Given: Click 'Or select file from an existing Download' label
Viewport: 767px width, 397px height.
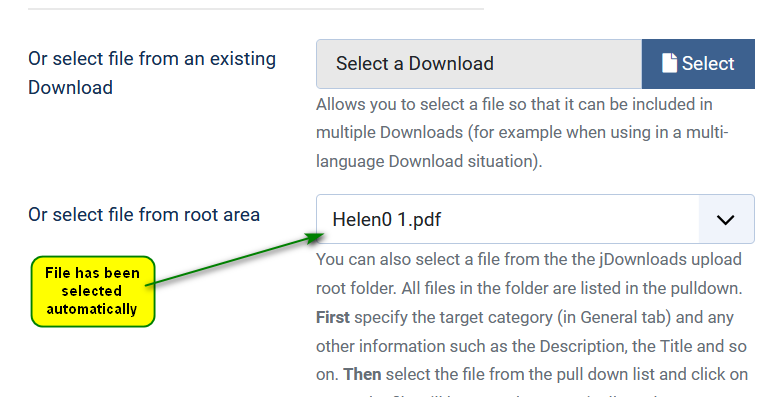Looking at the screenshot, I should coord(152,73).
